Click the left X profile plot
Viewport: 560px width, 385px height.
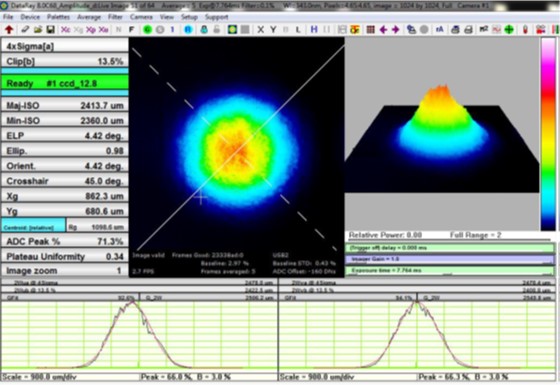click(x=139, y=335)
